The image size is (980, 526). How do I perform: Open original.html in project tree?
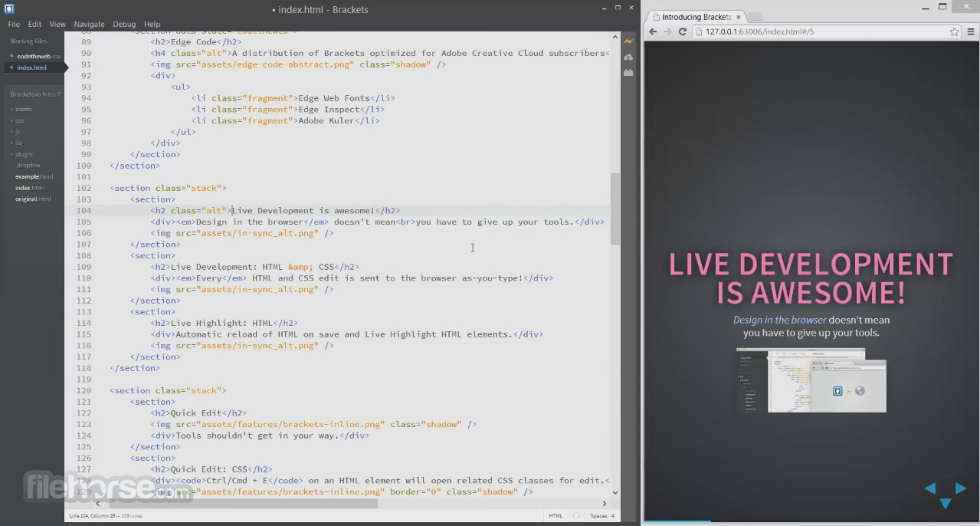coord(34,199)
